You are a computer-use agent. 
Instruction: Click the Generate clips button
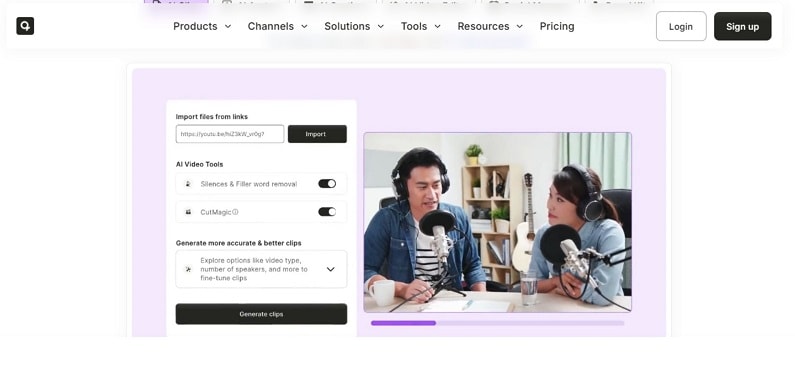pos(261,314)
